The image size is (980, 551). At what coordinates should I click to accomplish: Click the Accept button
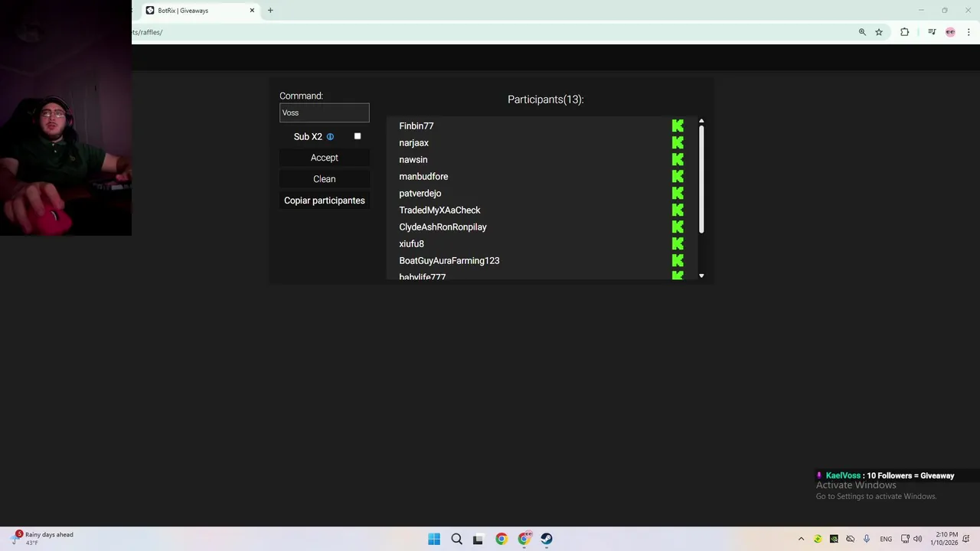pos(325,158)
